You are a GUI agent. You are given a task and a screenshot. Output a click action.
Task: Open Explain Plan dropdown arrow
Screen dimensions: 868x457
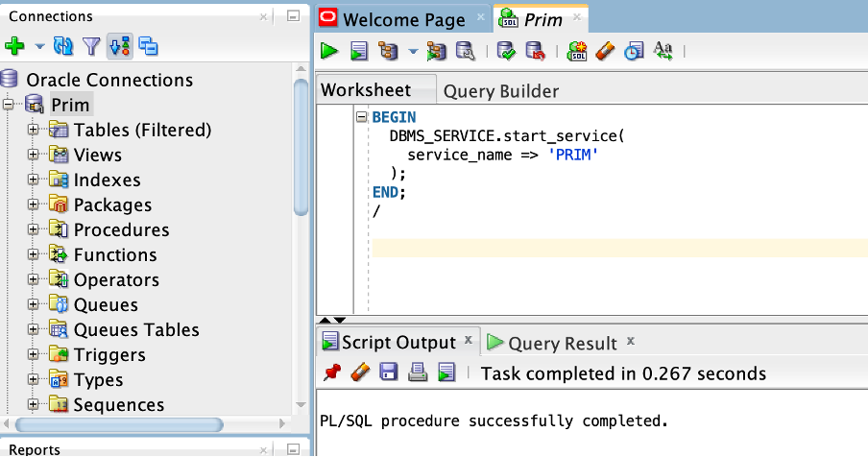click(413, 52)
